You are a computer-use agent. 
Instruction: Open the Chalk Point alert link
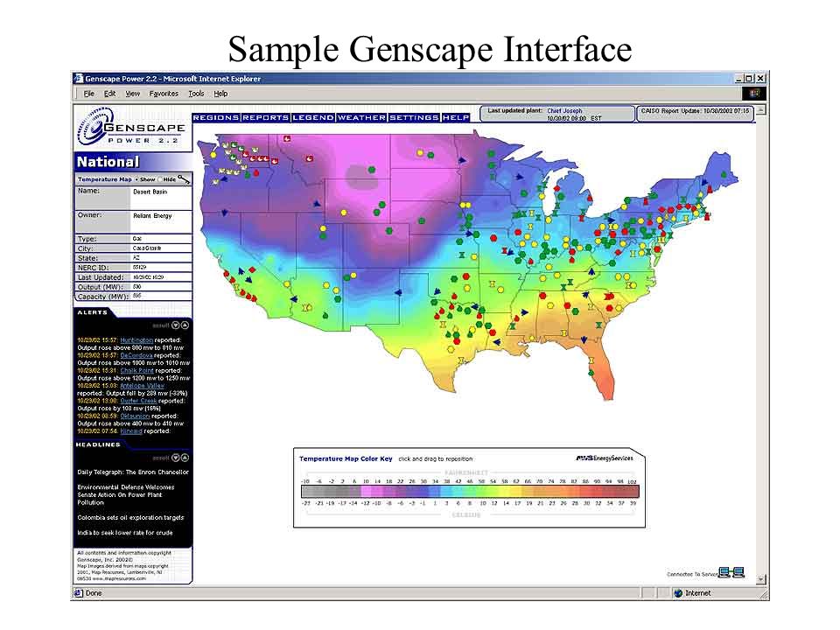coord(136,370)
